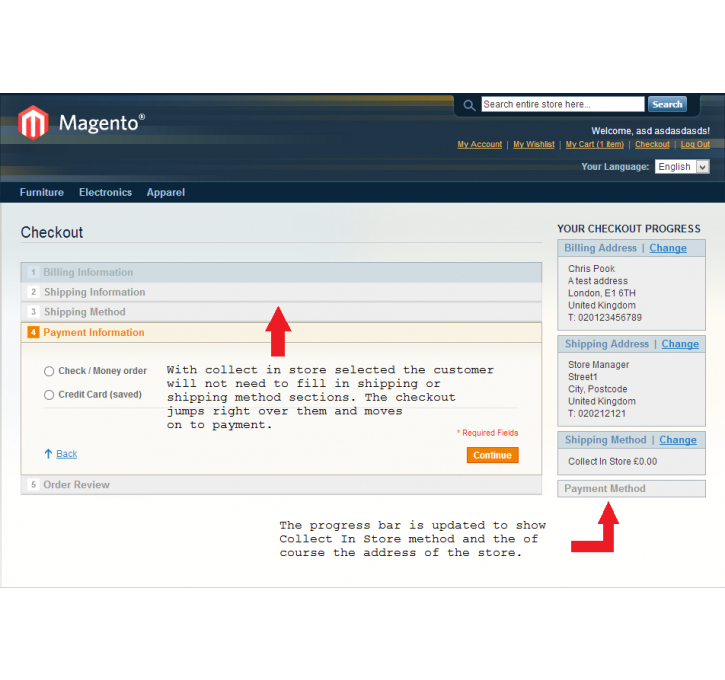
Task: Expand Order Review step
Action: [281, 485]
